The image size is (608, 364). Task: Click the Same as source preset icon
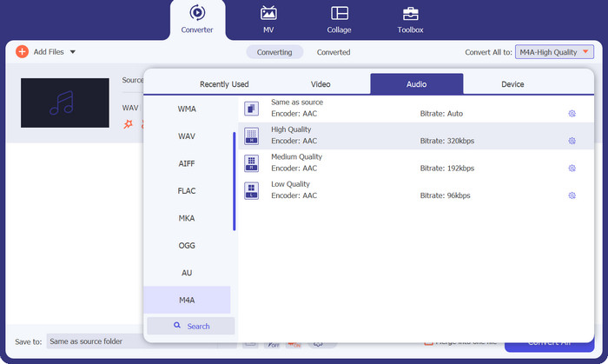251,109
